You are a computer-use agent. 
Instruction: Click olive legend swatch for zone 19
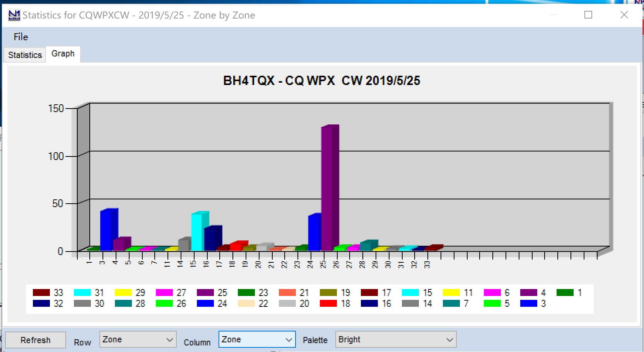328,292
